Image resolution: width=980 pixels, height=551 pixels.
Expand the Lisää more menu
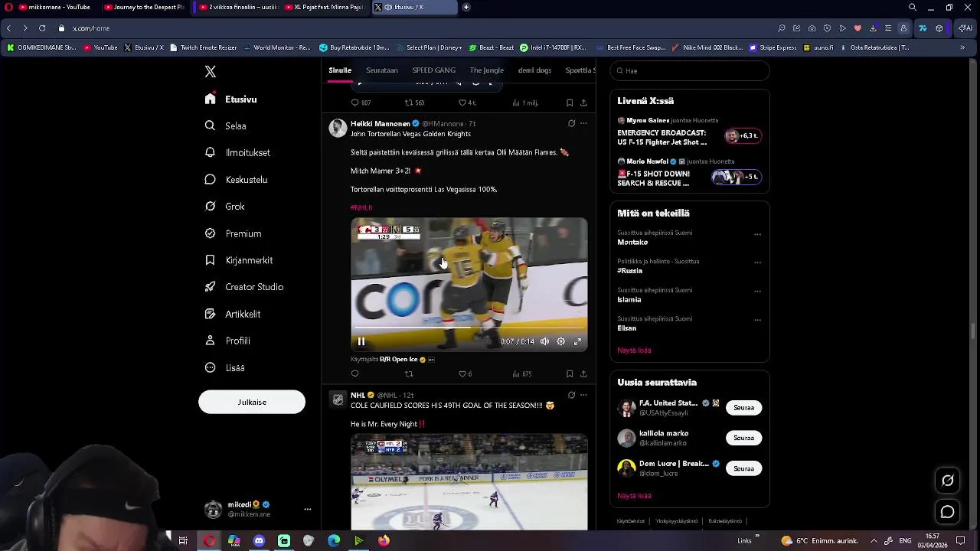click(x=225, y=368)
